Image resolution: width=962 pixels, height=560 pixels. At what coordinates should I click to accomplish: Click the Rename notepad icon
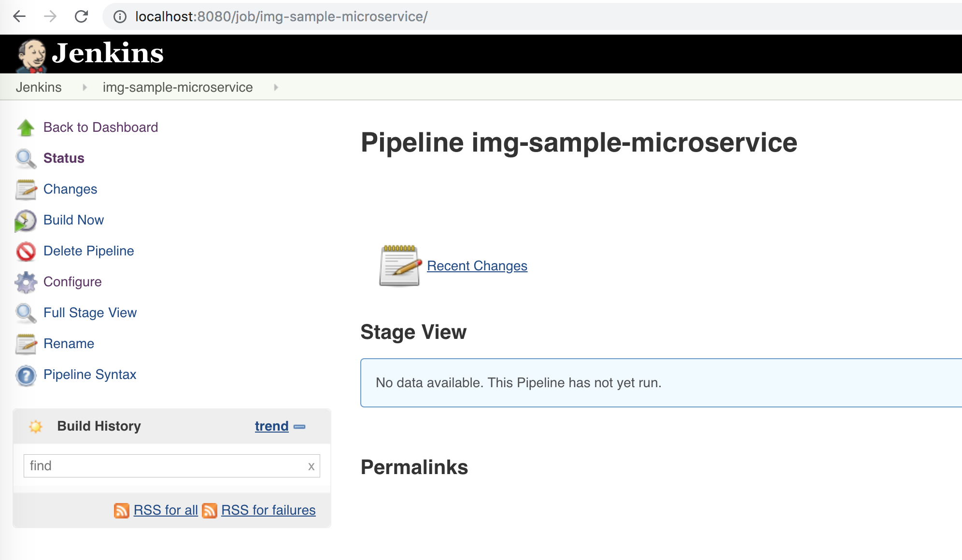click(x=26, y=344)
